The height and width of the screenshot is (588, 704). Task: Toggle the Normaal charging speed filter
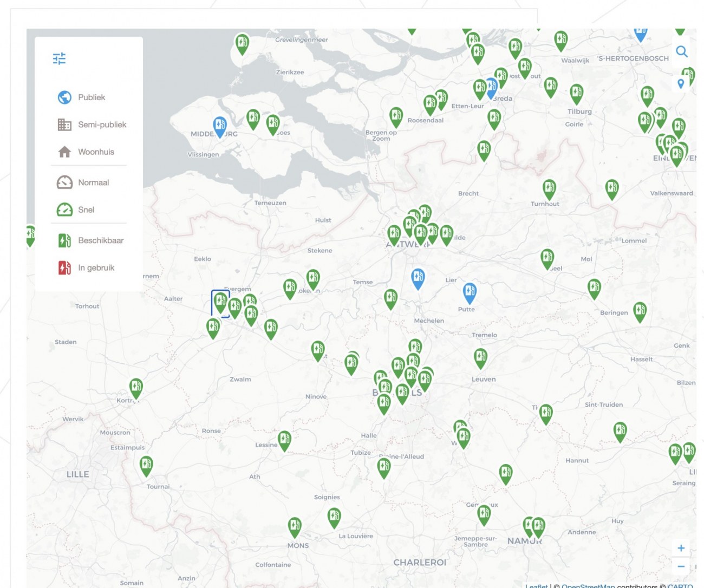pos(83,182)
